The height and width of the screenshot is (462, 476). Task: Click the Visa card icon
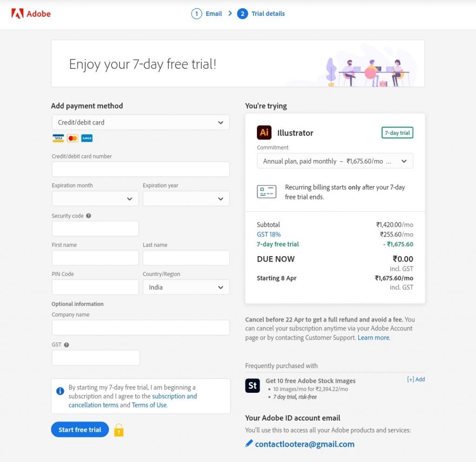(x=58, y=139)
